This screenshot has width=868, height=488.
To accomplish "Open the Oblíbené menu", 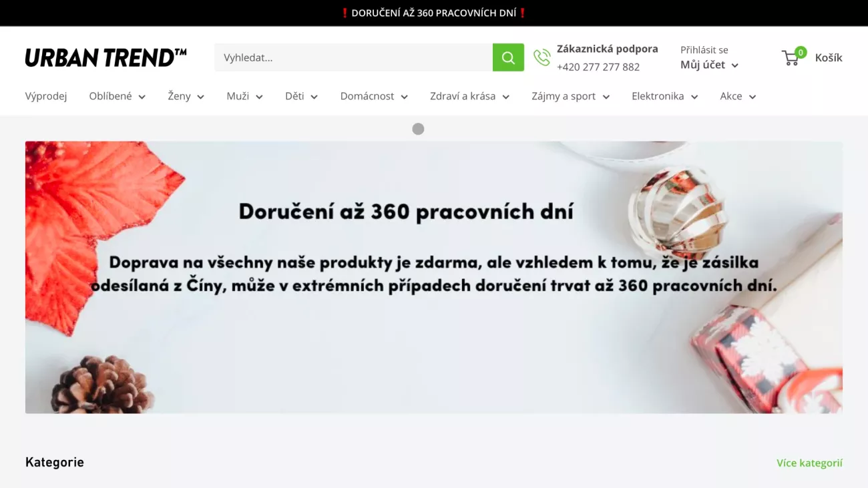I will tap(117, 96).
